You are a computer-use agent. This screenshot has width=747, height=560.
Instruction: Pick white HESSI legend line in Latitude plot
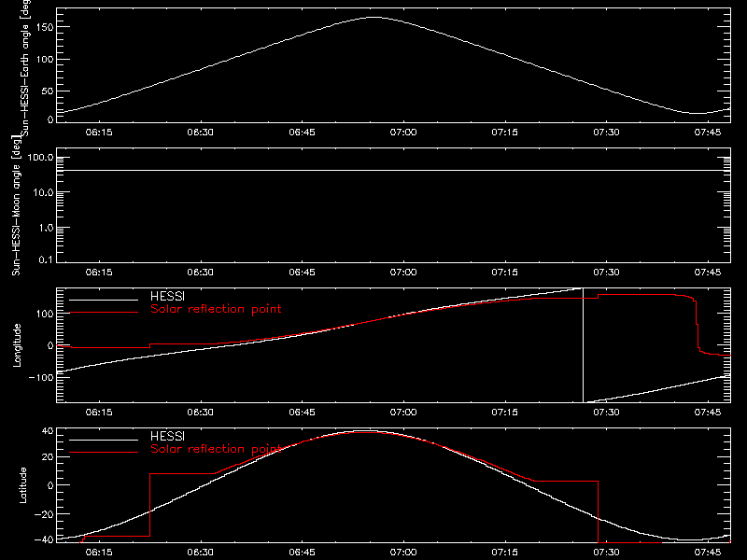coord(104,440)
